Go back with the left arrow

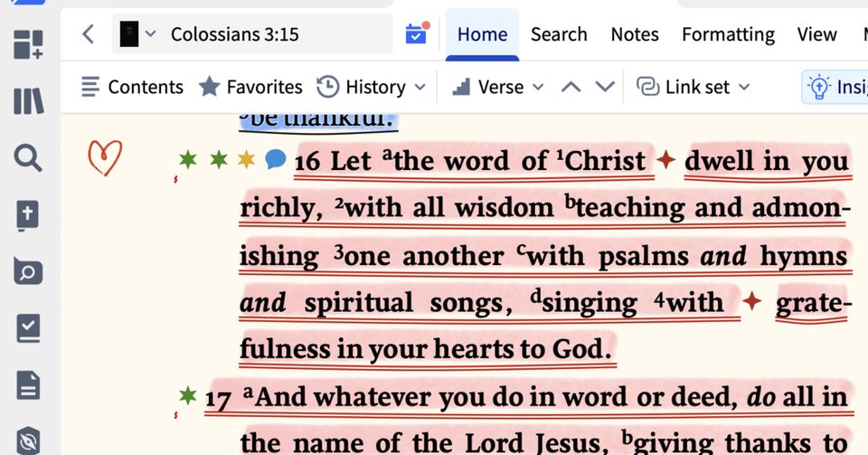88,33
